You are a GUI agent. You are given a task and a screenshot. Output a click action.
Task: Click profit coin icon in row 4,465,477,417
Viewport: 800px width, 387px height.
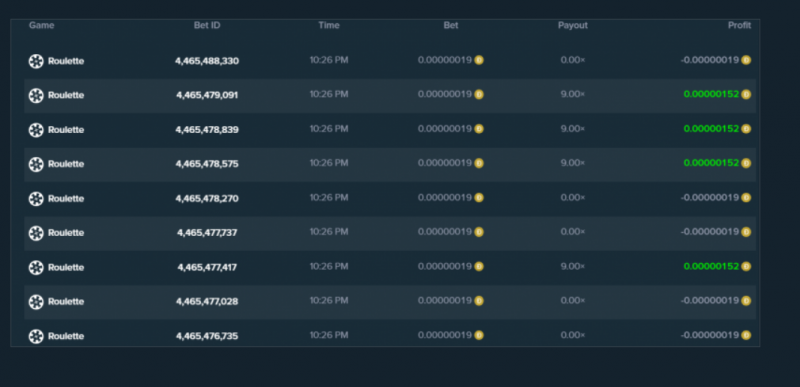click(746, 267)
